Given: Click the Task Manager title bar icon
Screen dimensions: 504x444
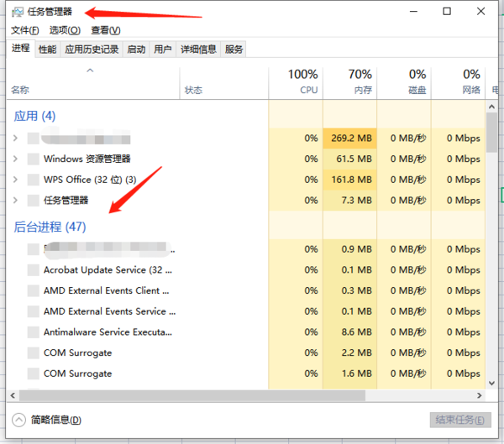Looking at the screenshot, I should pos(16,12).
